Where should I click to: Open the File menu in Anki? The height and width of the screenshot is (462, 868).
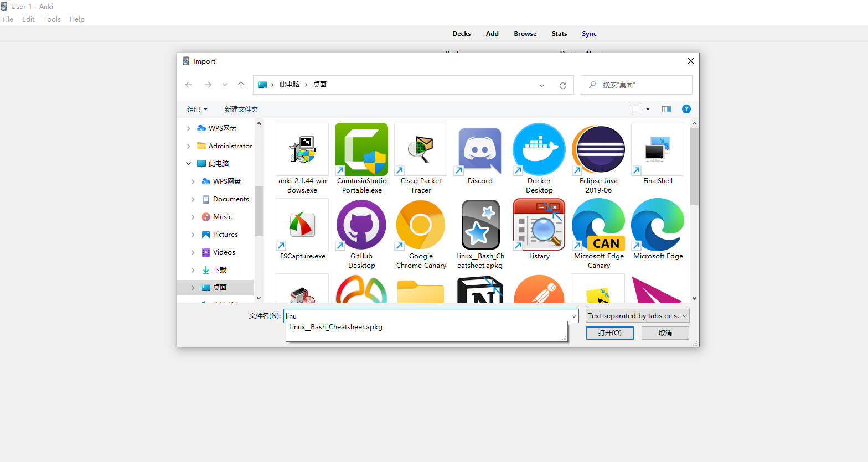8,19
